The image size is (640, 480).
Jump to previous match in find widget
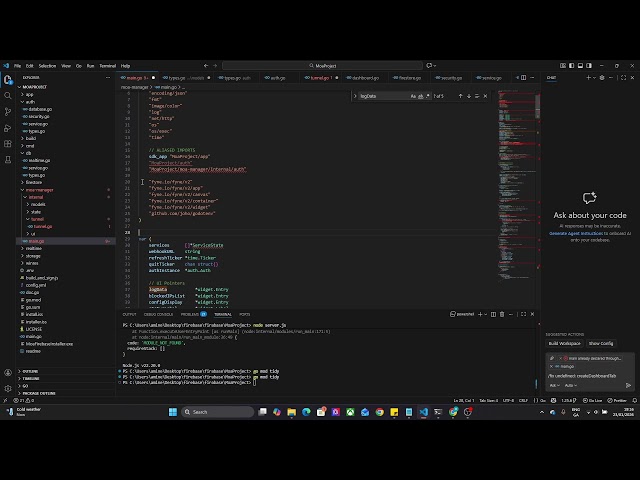point(460,96)
